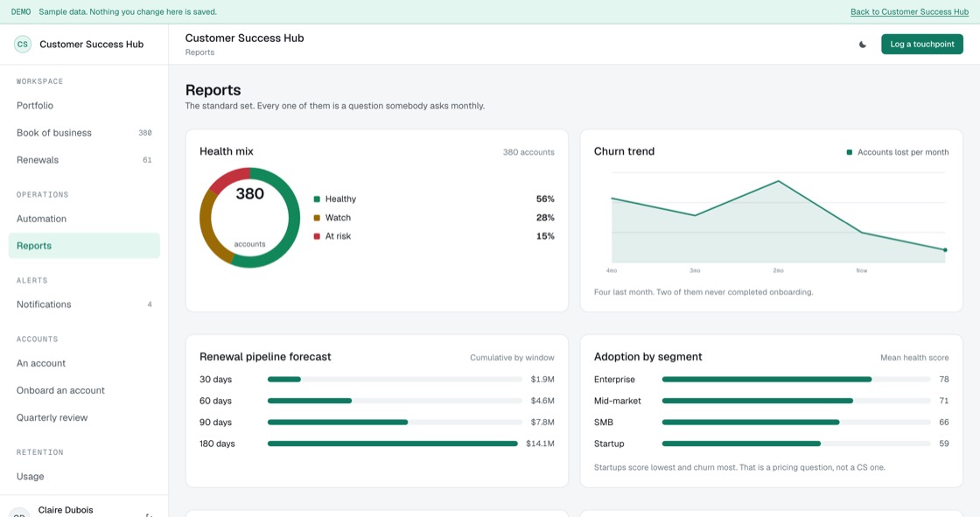Open Automation page
The width and height of the screenshot is (980, 517).
click(x=84, y=219)
